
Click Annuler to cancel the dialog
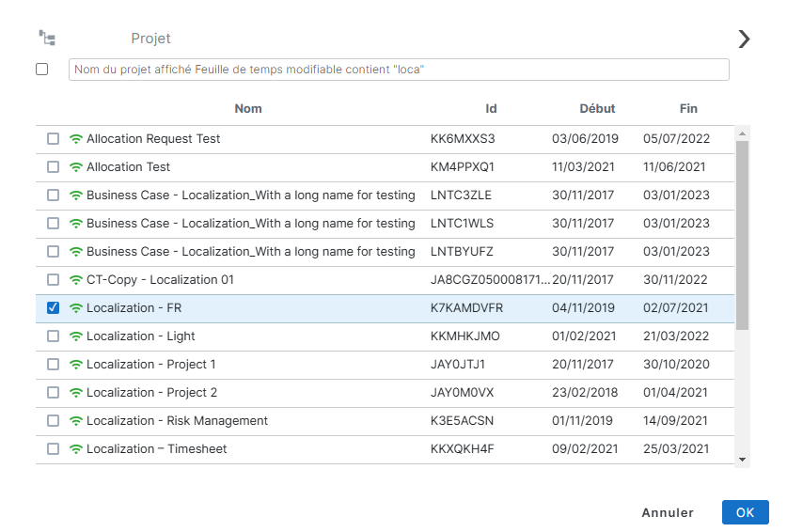click(668, 513)
